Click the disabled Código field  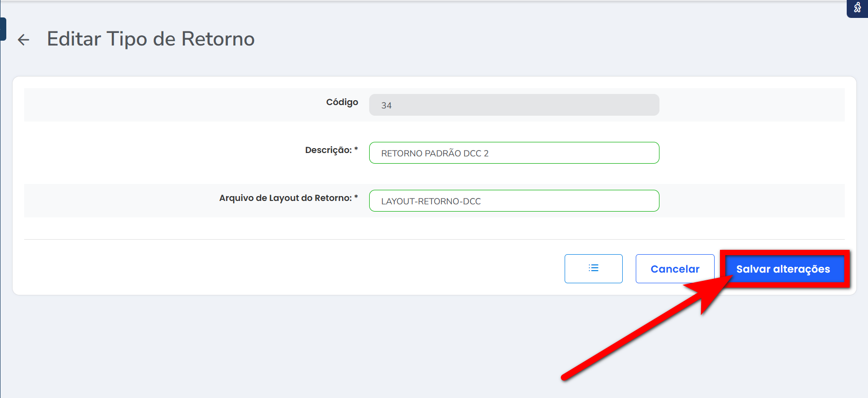click(514, 105)
